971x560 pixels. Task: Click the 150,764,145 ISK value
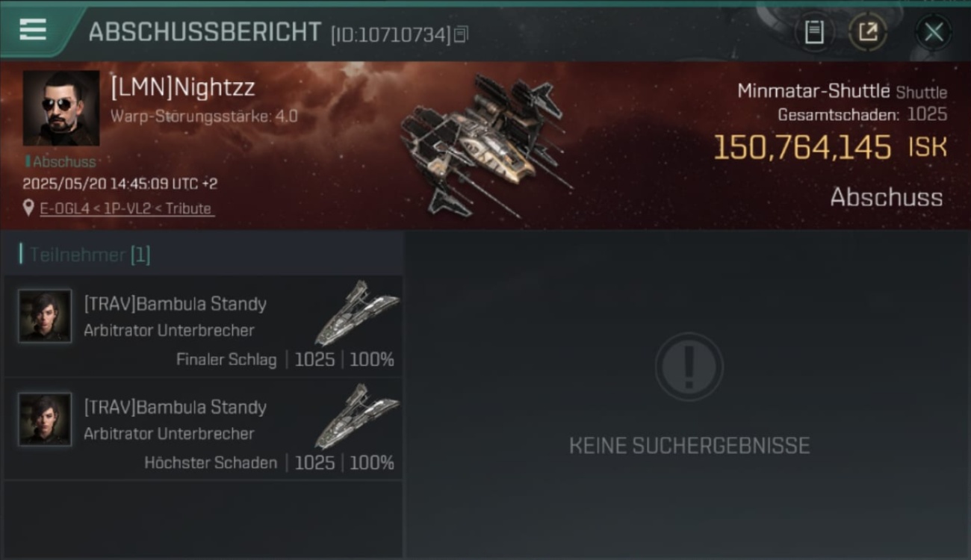[x=830, y=147]
